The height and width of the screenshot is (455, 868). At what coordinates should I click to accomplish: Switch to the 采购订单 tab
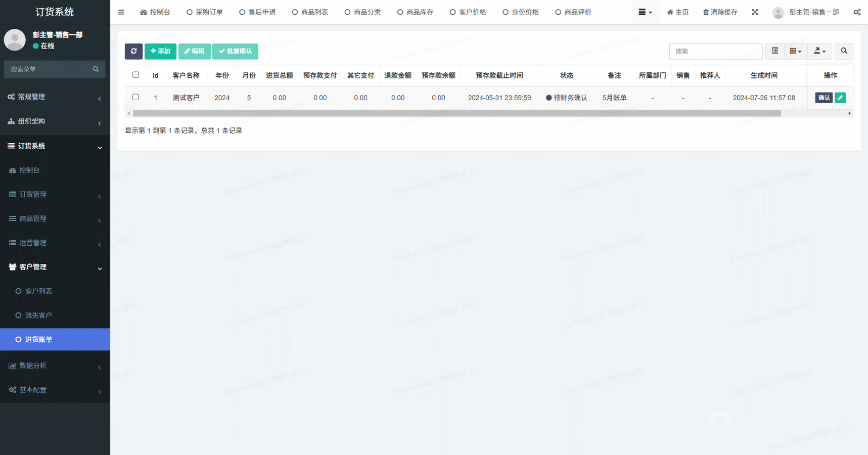point(205,12)
